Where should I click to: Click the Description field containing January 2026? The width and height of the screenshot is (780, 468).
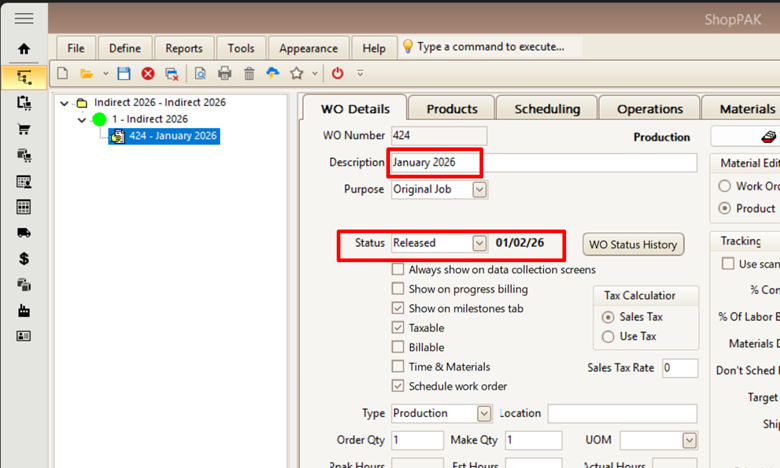[543, 162]
